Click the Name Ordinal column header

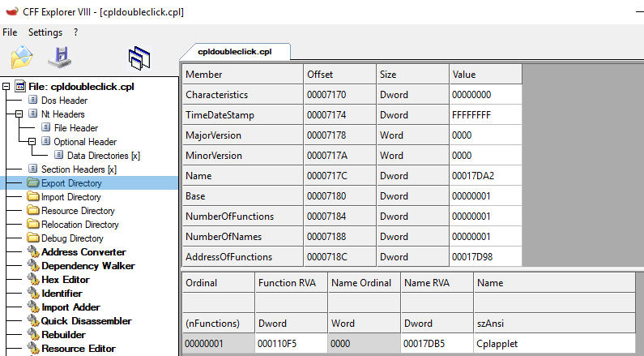coord(365,282)
